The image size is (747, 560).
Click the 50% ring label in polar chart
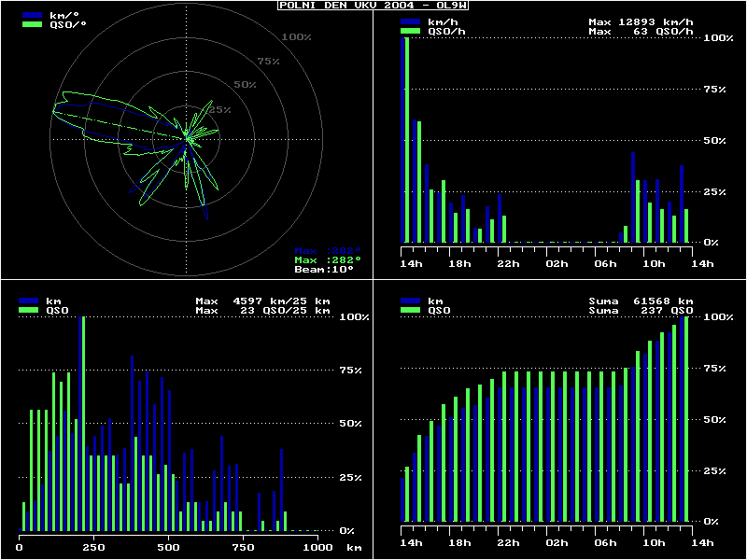[245, 85]
